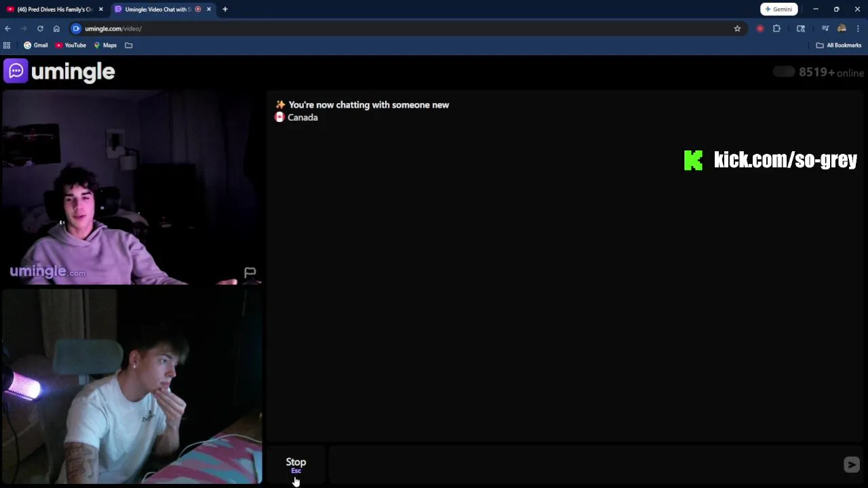Restore down the Chrome window
This screenshot has height=488, width=868.
click(837, 9)
